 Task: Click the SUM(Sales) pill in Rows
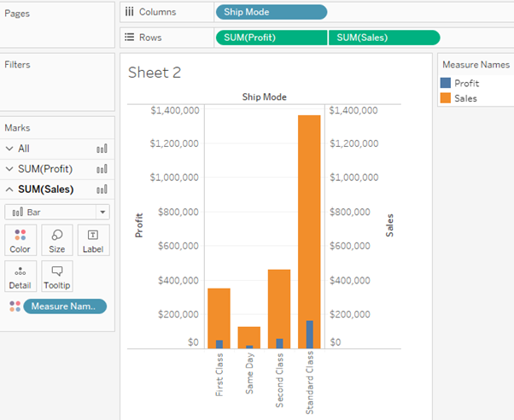(384, 38)
